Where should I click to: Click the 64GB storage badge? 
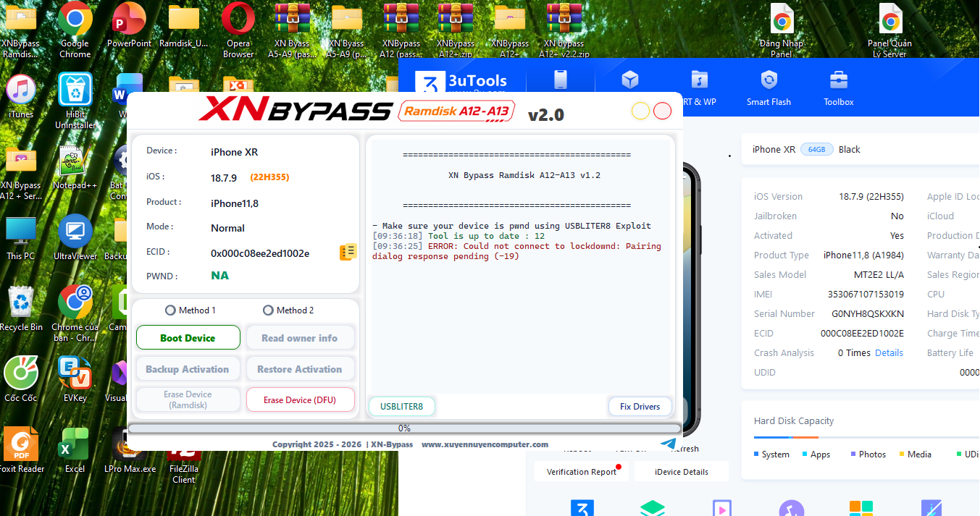[x=816, y=149]
